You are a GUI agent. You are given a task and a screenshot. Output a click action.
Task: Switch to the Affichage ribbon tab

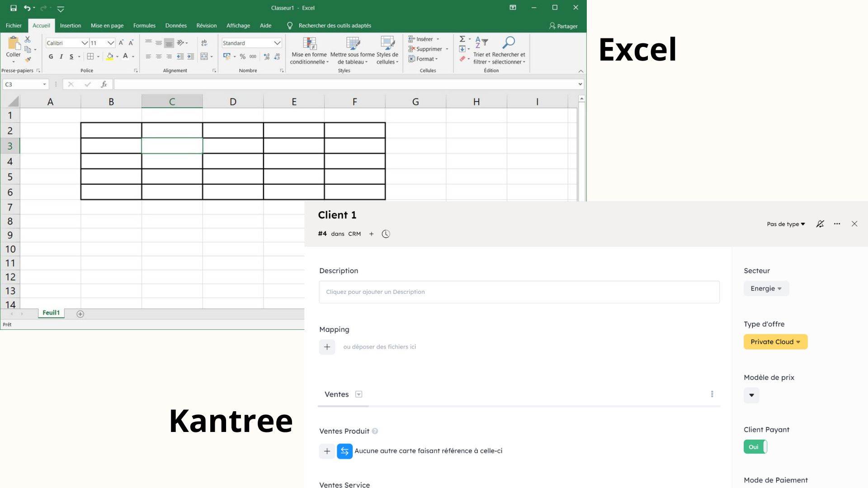coord(238,26)
